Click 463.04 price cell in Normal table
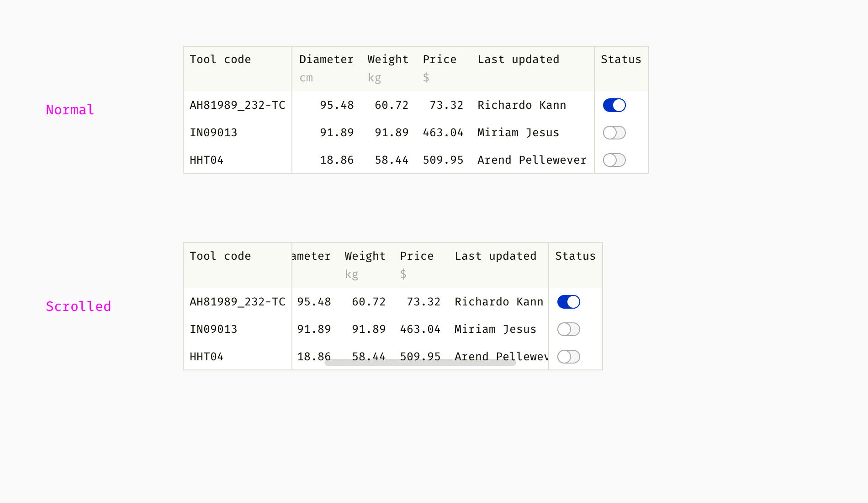Screen dimensions: 868x503 [443, 133]
